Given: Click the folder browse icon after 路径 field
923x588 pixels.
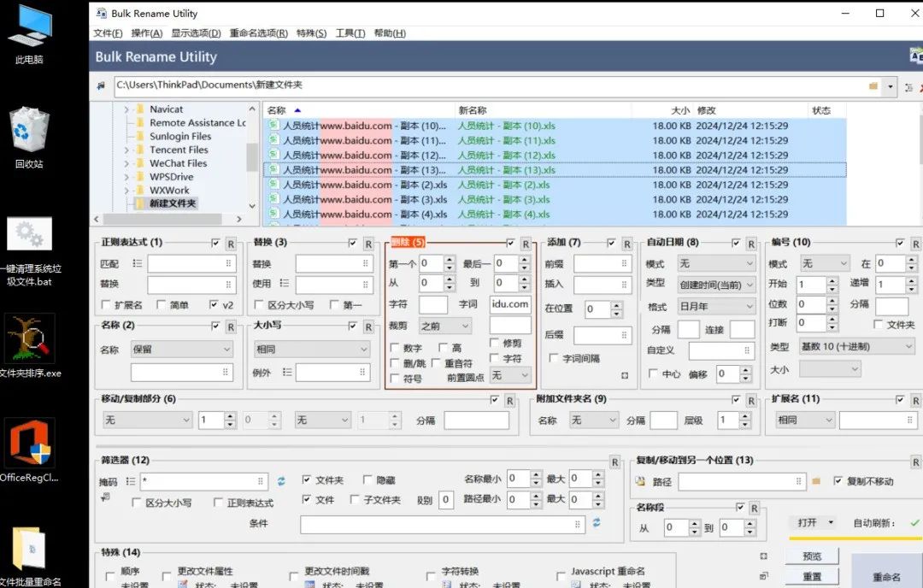Looking at the screenshot, I should 816,481.
